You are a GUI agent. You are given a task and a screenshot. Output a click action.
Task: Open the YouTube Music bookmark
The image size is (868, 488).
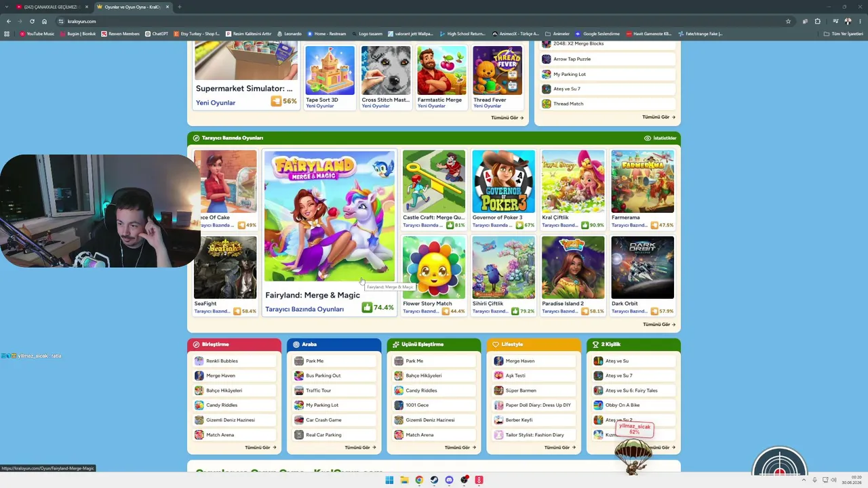click(x=37, y=34)
